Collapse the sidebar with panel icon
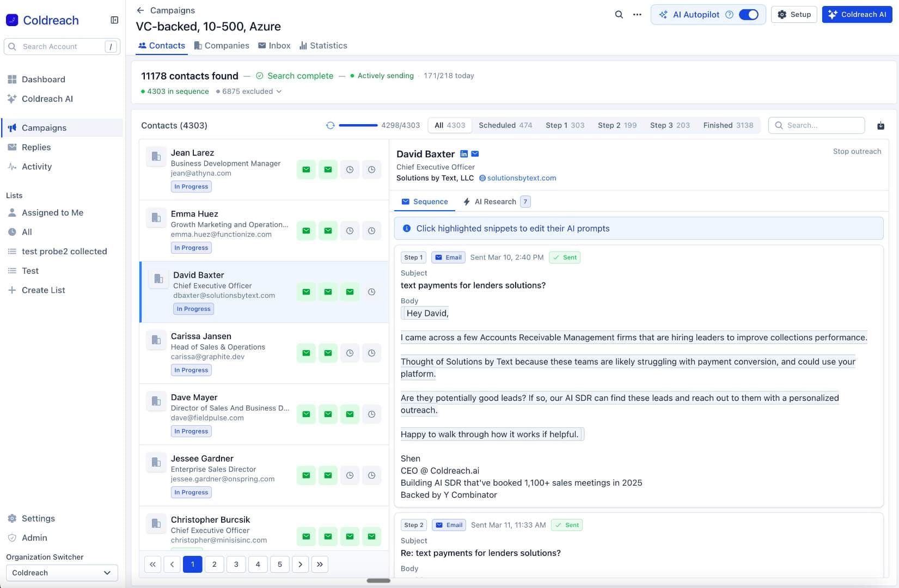 tap(114, 20)
